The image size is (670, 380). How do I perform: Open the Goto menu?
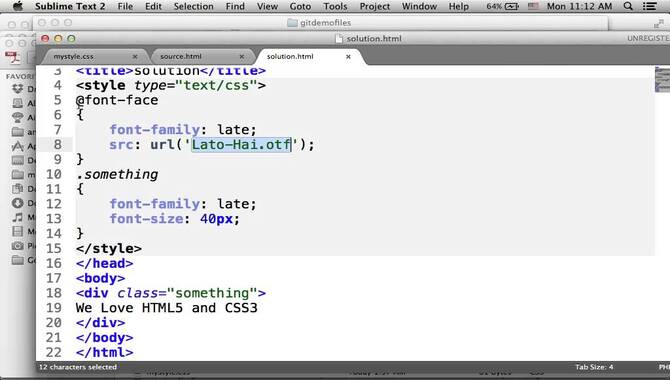[300, 6]
